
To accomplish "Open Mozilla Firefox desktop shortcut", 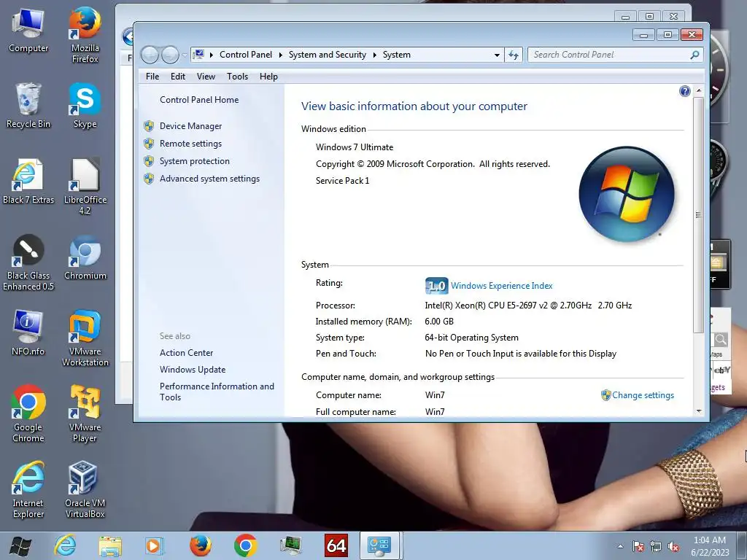I will pos(85,34).
